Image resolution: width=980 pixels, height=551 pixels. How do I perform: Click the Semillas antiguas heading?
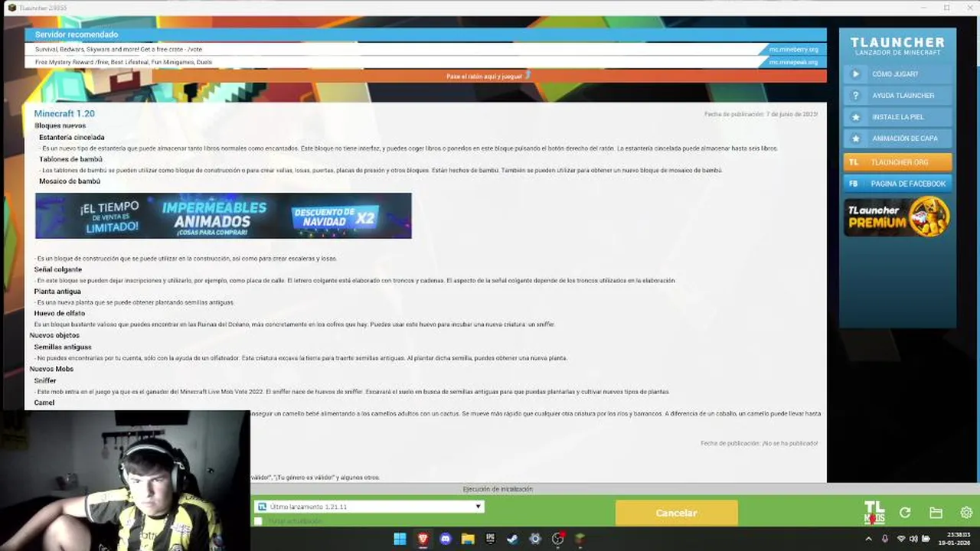[63, 347]
